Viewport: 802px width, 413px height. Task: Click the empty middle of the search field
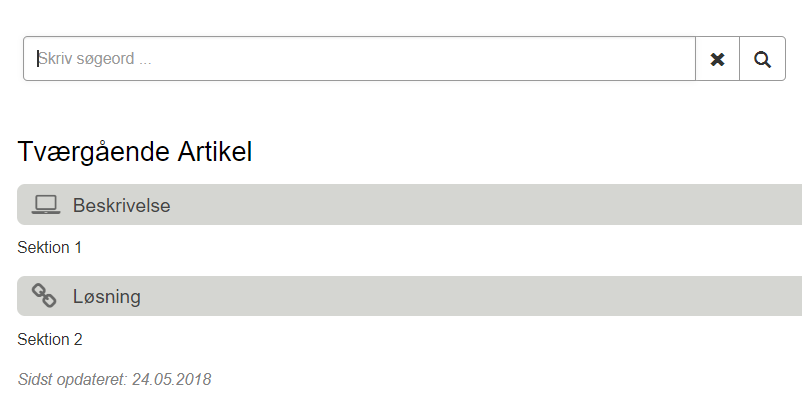pos(400,59)
